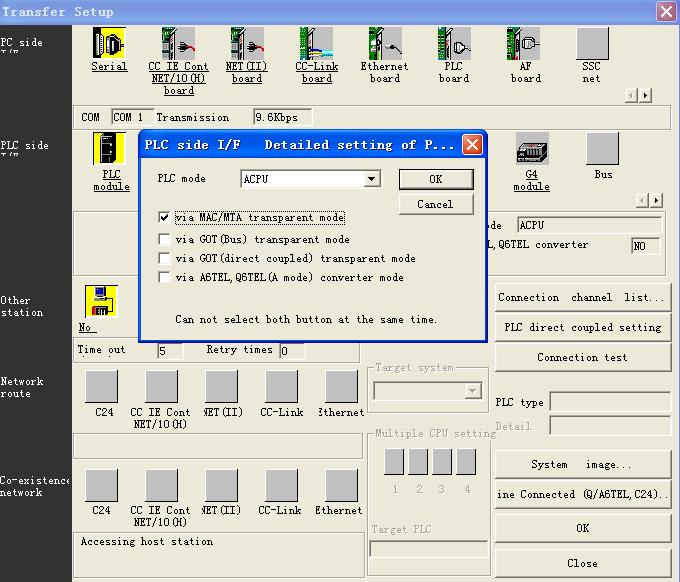Click the PLC module icon

(x=110, y=150)
